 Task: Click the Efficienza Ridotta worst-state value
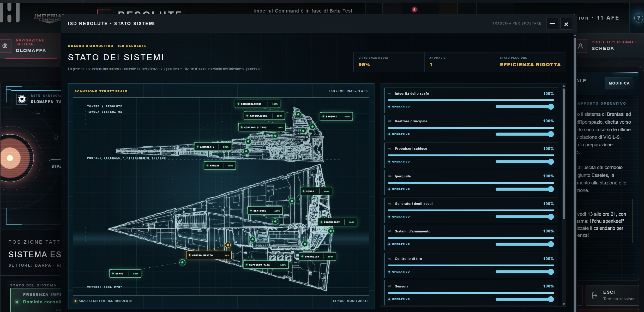click(530, 65)
